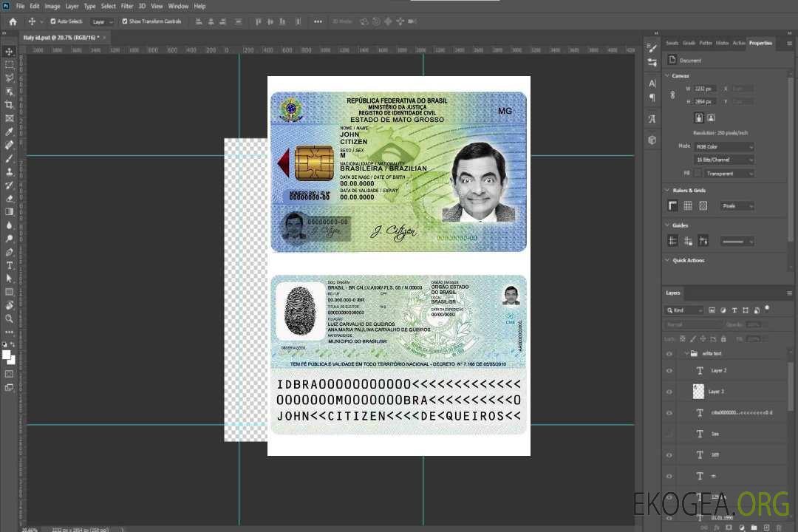Viewport: 798px width, 532px height.
Task: Open the collapsed Paragraph panel icon
Action: tap(652, 98)
